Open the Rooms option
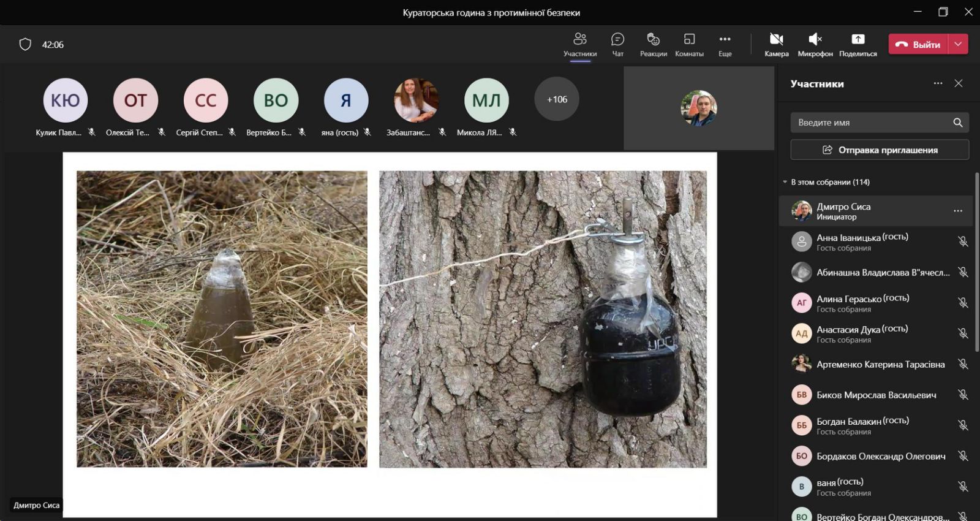The width and height of the screenshot is (980, 521). 689,44
